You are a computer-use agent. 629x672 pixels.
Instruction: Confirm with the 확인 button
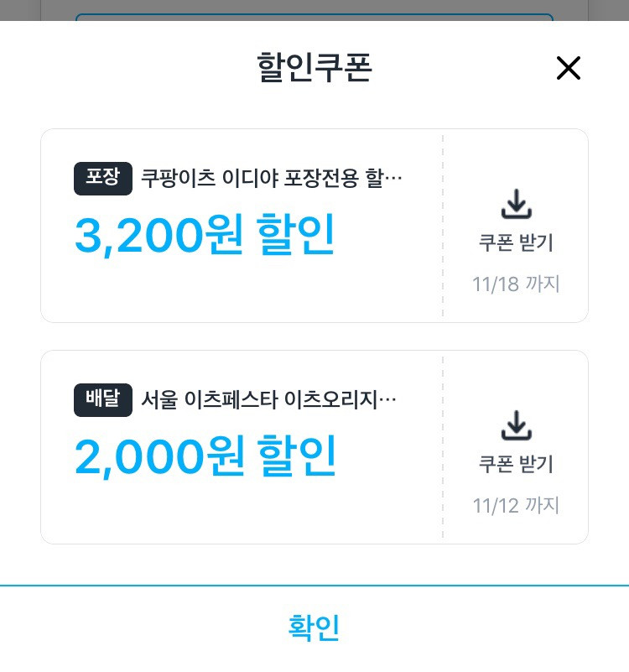[x=314, y=628]
